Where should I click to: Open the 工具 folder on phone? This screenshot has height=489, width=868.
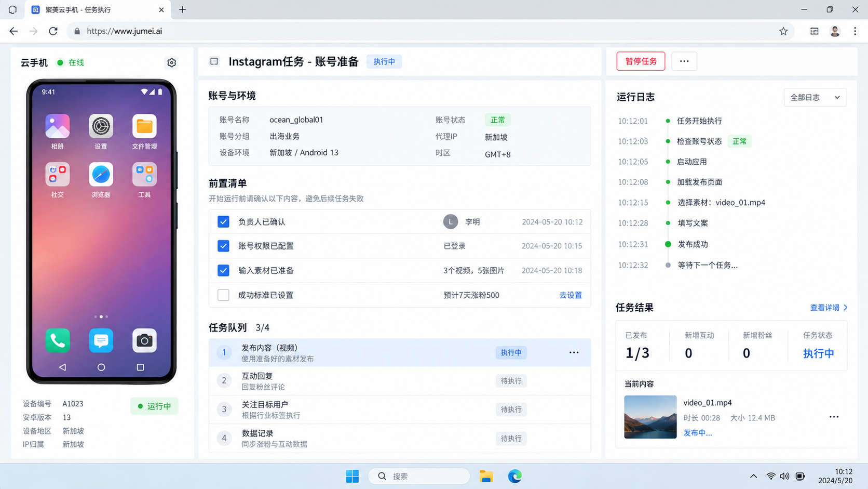[144, 175]
